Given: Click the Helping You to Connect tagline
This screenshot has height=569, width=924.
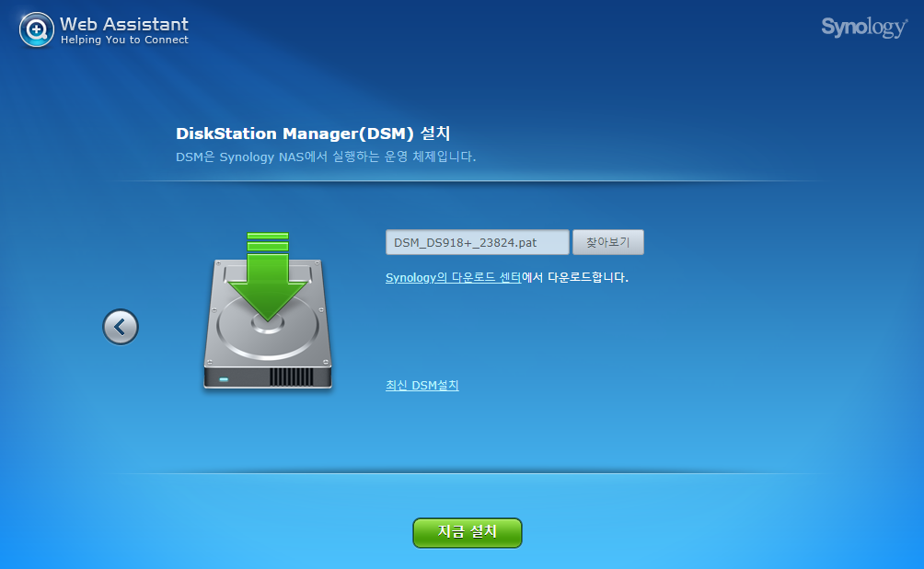Looking at the screenshot, I should click(x=124, y=40).
